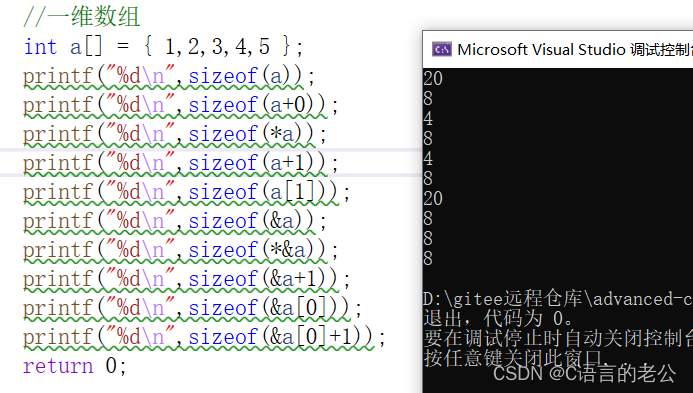Click the sizeof(a)) printf line

tap(169, 76)
